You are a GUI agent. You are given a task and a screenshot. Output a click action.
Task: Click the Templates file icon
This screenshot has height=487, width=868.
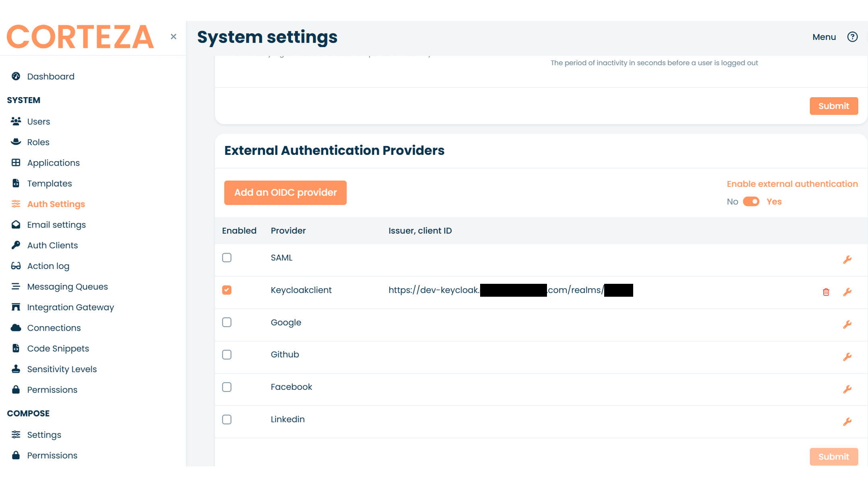[x=16, y=183]
